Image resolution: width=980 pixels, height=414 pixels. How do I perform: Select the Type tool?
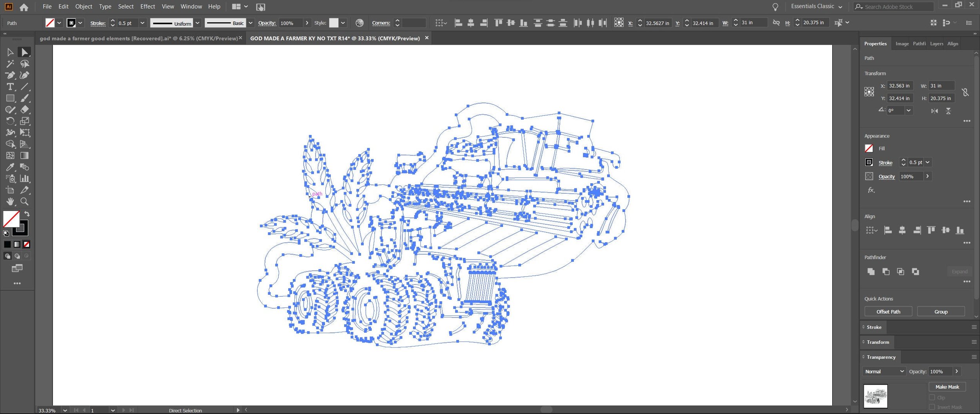coord(10,87)
